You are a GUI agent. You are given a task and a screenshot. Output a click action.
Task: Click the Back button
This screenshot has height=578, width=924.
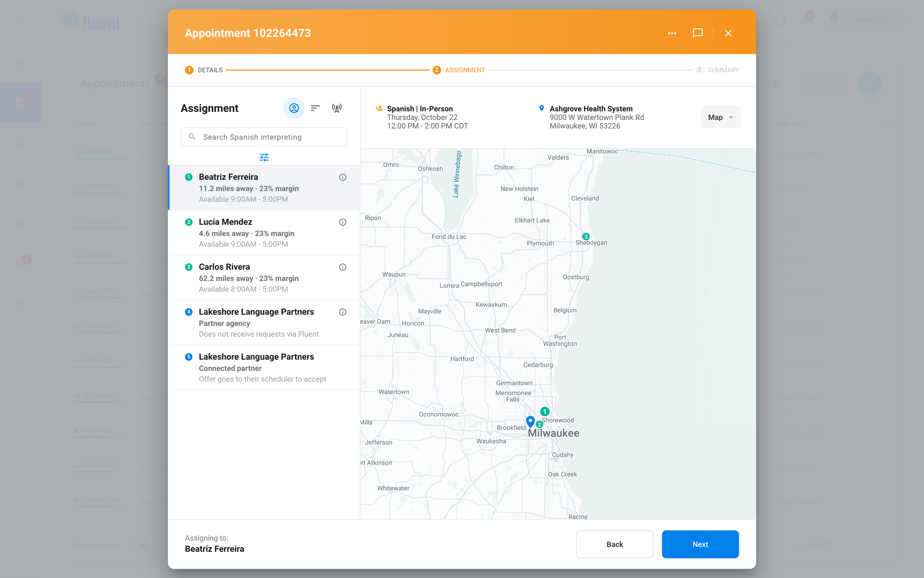(615, 544)
